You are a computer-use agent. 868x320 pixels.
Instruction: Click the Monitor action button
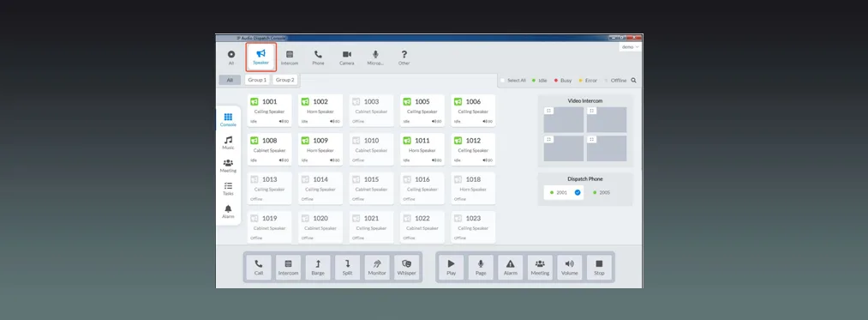pyautogui.click(x=377, y=268)
